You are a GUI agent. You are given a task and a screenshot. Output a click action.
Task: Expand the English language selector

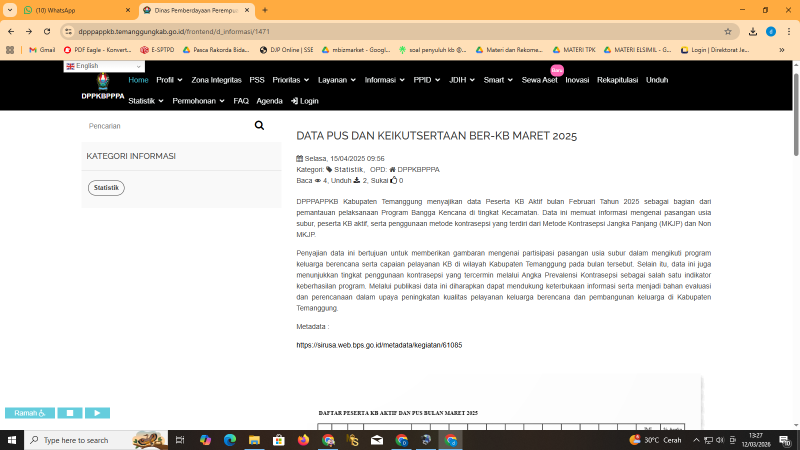click(x=104, y=66)
